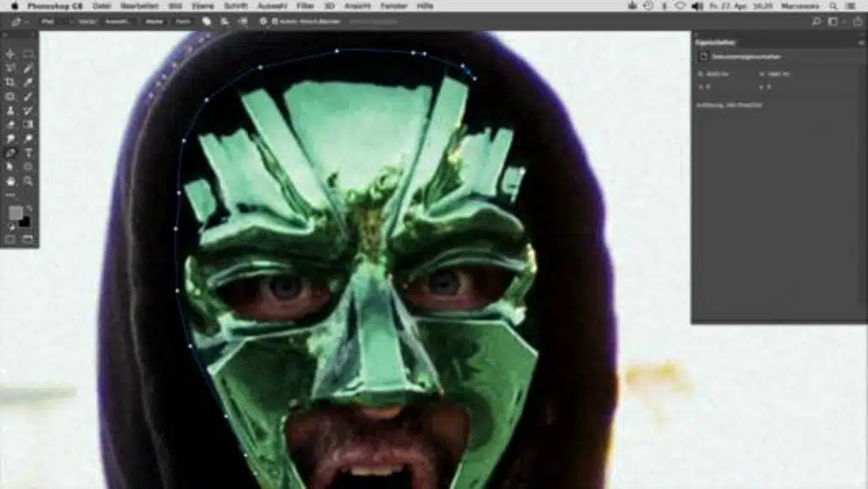Select the Rectangular Marquee tool
This screenshot has width=868, height=489.
(28, 54)
